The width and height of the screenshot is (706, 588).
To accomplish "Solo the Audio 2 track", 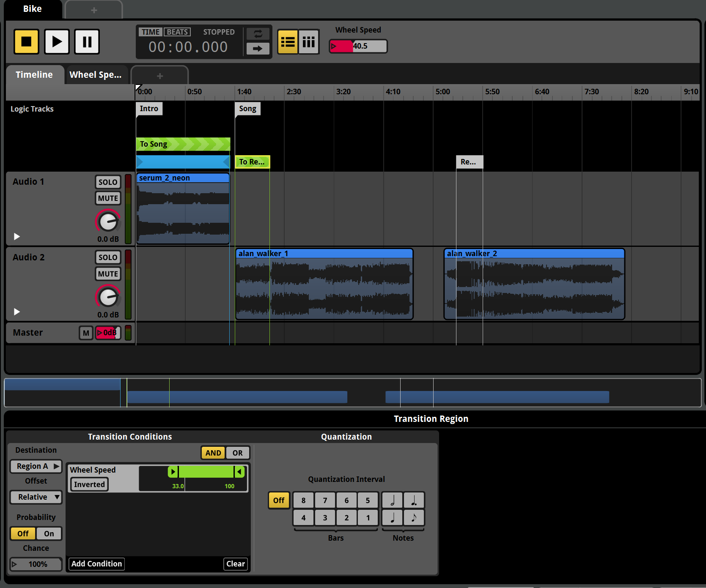I will [x=108, y=257].
